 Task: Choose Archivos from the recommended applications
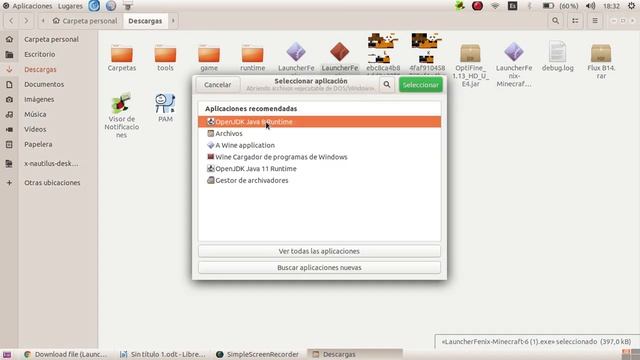coord(319,133)
